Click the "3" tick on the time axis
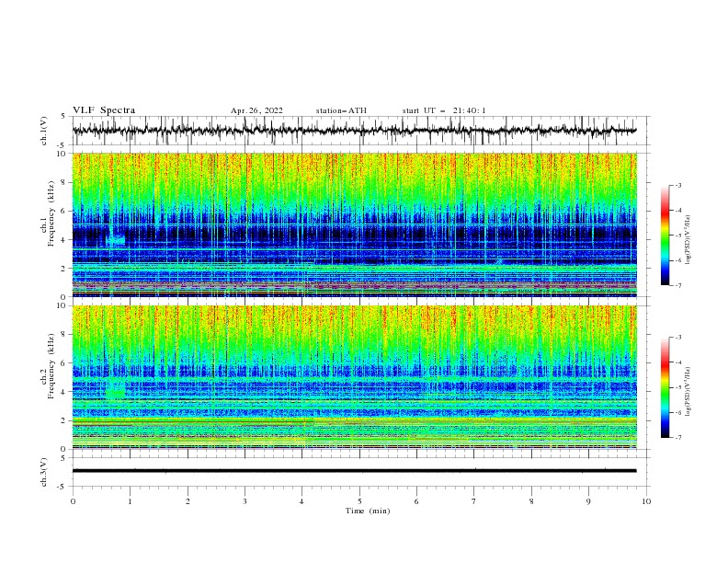728x563 pixels. click(245, 501)
